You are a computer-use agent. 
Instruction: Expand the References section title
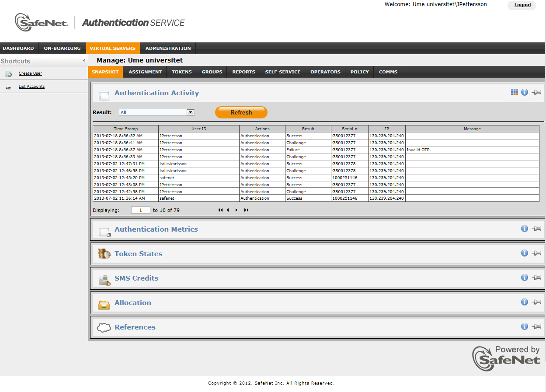tap(135, 327)
